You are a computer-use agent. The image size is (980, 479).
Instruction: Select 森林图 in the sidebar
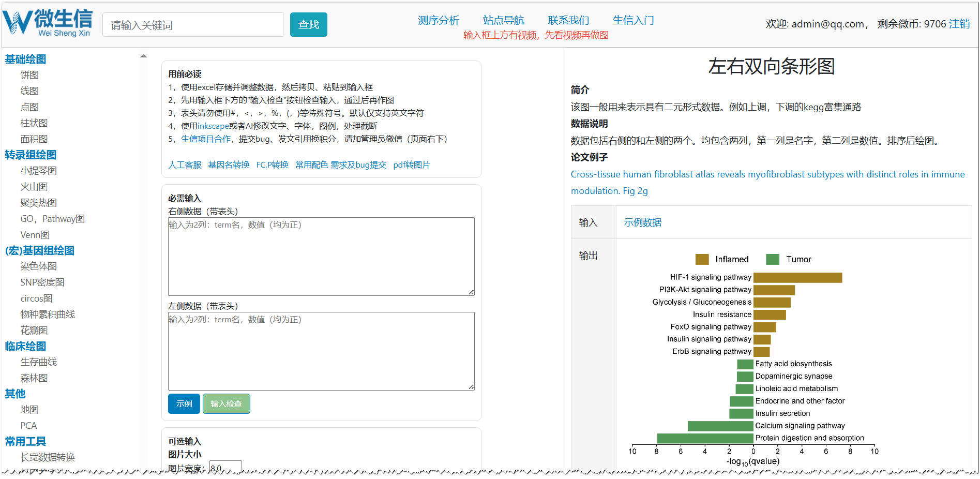click(34, 378)
